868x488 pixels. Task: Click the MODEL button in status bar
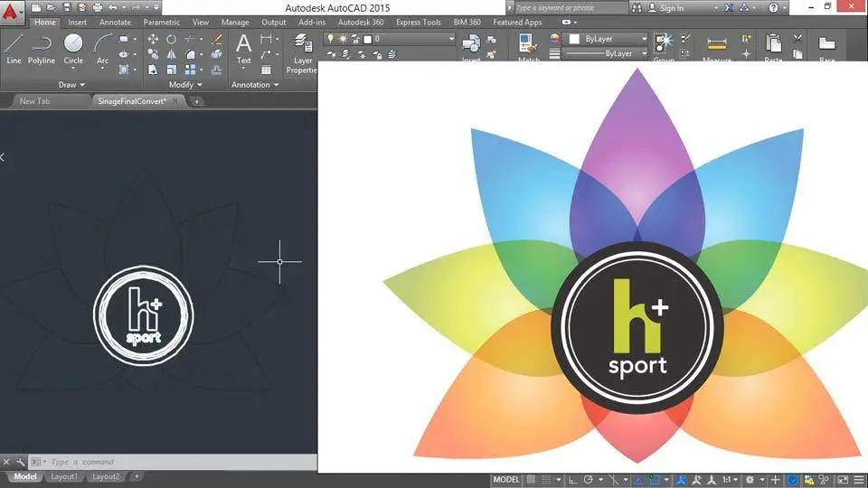click(x=506, y=480)
